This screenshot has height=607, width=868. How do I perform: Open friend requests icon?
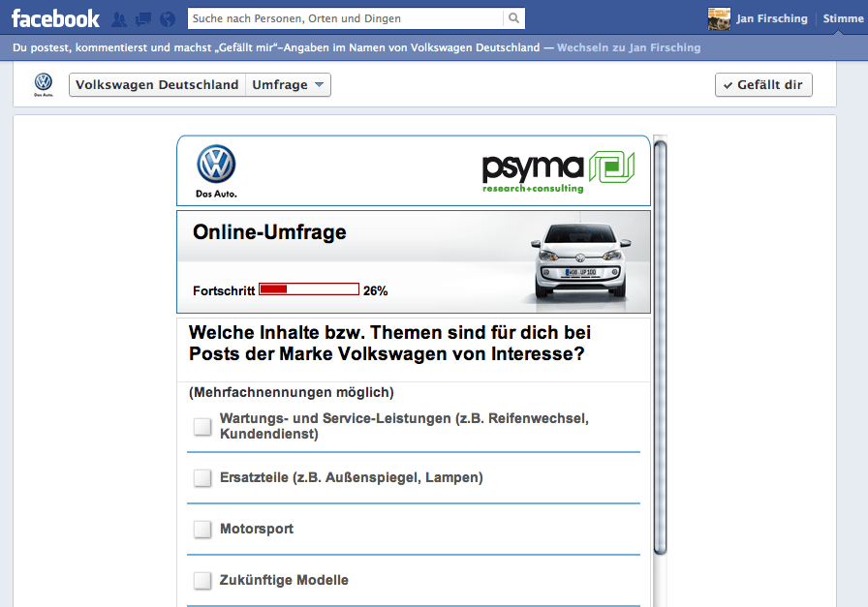[x=119, y=20]
